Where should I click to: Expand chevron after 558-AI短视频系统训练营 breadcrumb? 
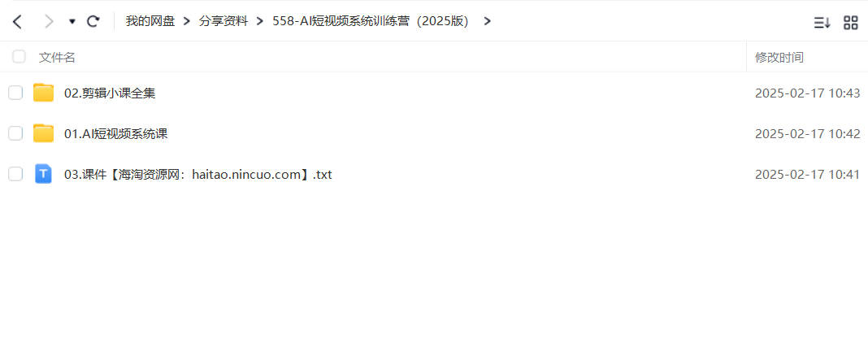pyautogui.click(x=487, y=22)
